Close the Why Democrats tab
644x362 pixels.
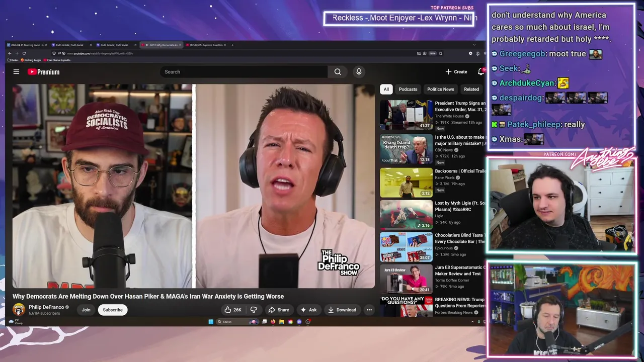(180, 45)
